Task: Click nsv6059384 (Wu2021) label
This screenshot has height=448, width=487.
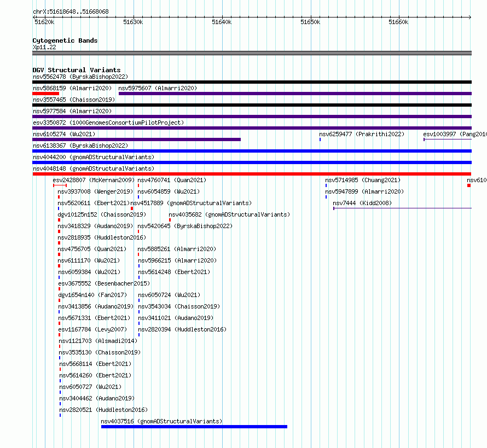Action: pos(89,272)
